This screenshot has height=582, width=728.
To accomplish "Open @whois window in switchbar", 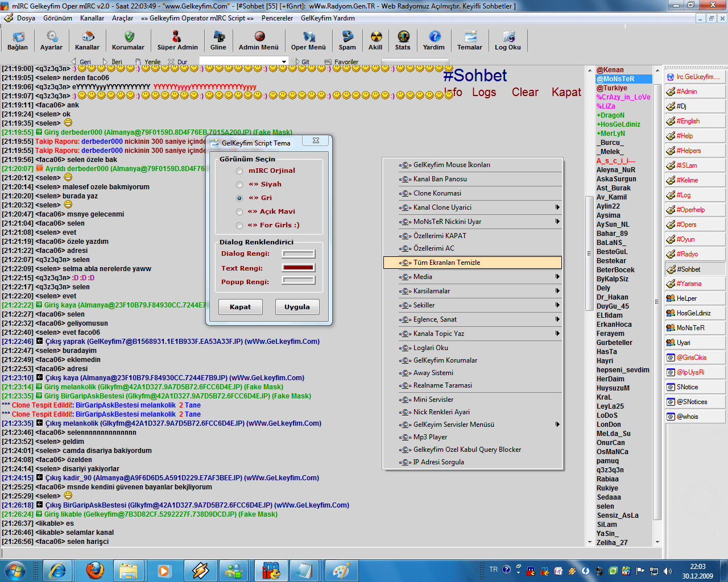I will [695, 417].
